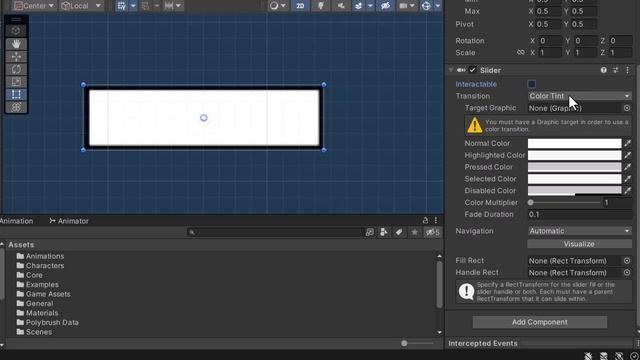Open search by type filter icon
This screenshot has height=360, width=640.
point(383,232)
